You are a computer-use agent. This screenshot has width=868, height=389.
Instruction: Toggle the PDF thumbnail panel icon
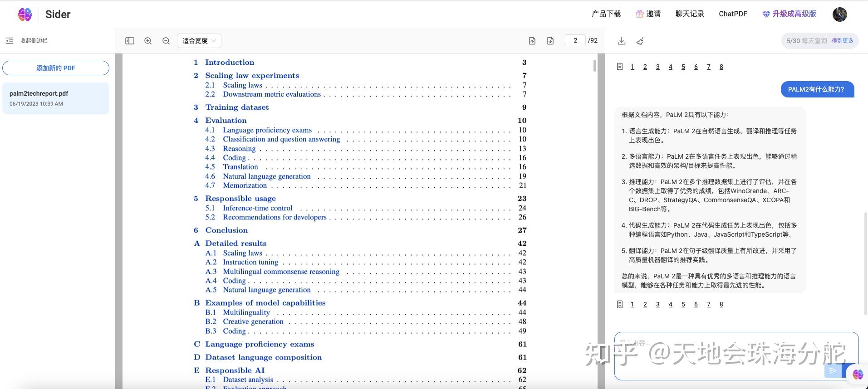click(130, 41)
